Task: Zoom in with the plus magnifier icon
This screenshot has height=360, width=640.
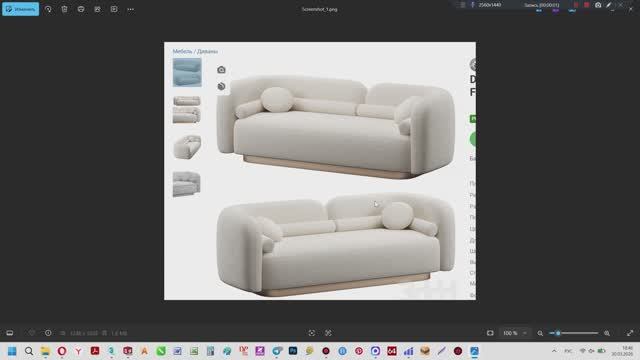Action: pyautogui.click(x=607, y=333)
